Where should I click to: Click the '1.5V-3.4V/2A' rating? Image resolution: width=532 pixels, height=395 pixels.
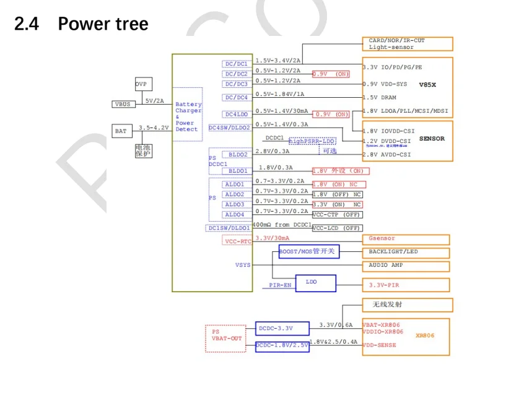click(278, 60)
